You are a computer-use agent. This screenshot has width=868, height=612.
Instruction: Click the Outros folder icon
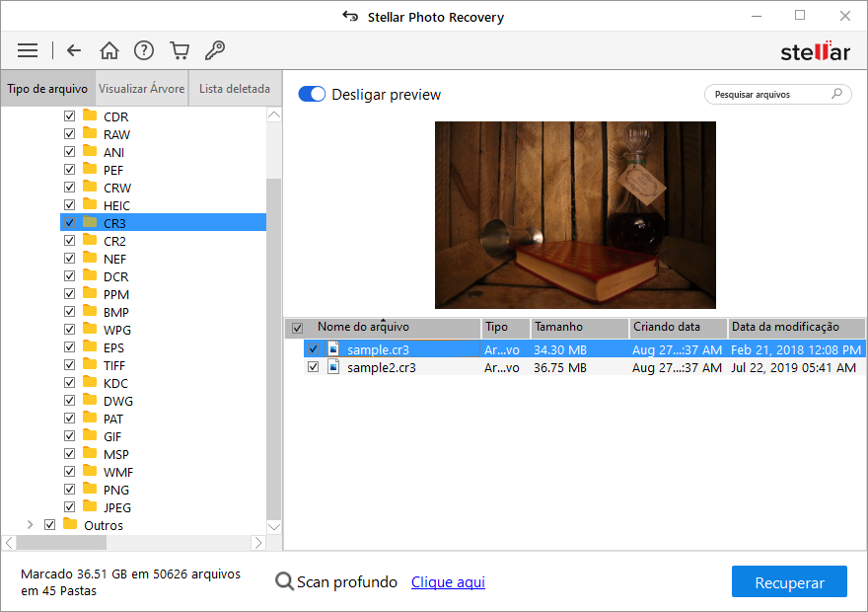[70, 524]
